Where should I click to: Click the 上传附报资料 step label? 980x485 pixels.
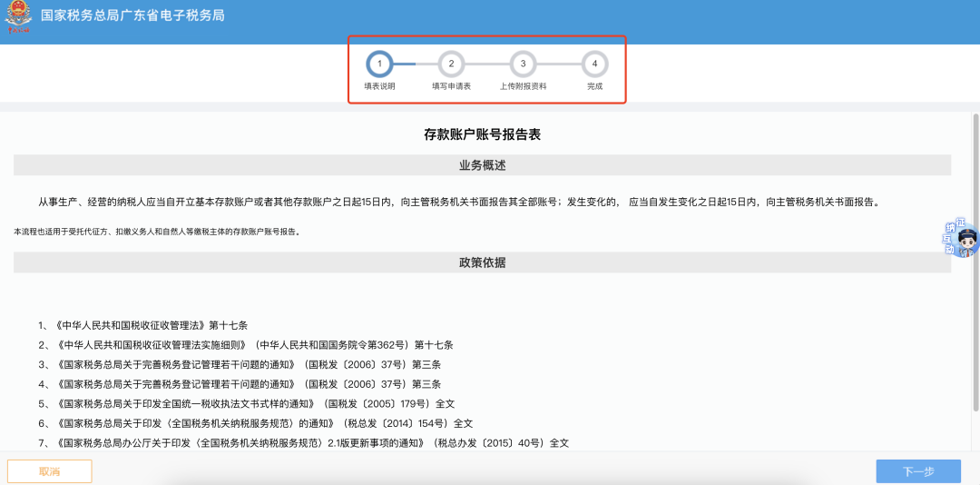pos(523,86)
